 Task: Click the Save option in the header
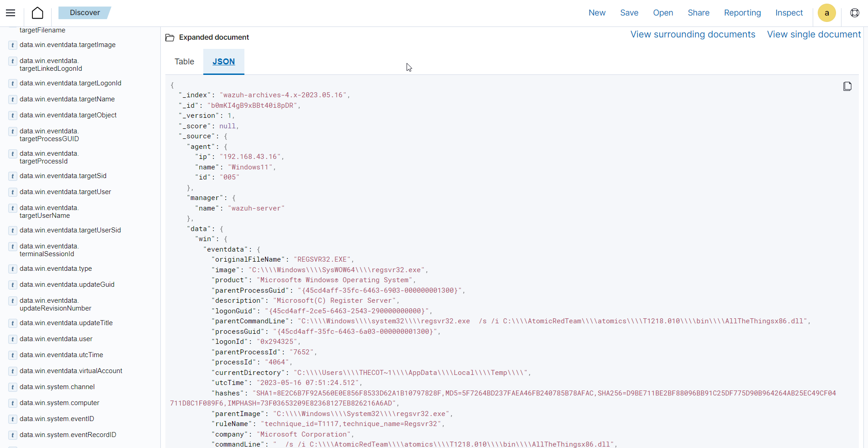coord(629,13)
